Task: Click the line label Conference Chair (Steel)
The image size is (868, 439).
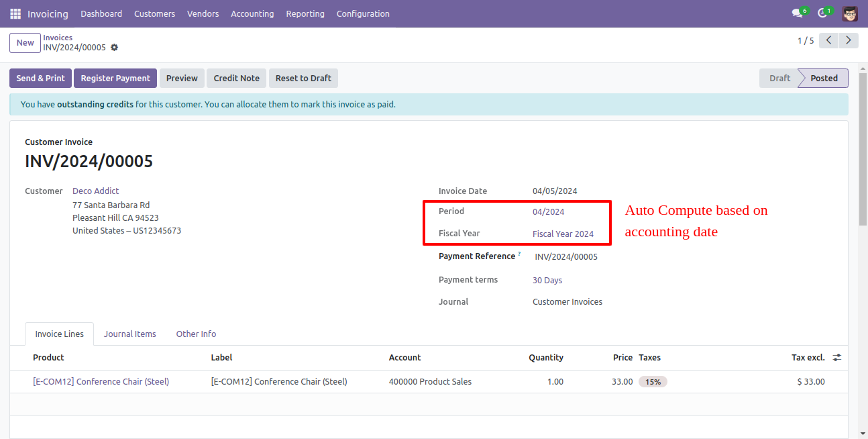Action: click(x=279, y=382)
